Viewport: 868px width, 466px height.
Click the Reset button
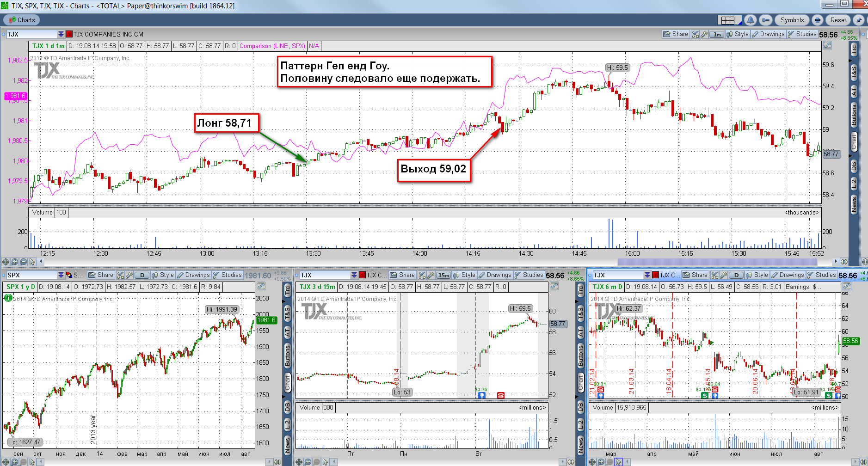click(x=838, y=20)
